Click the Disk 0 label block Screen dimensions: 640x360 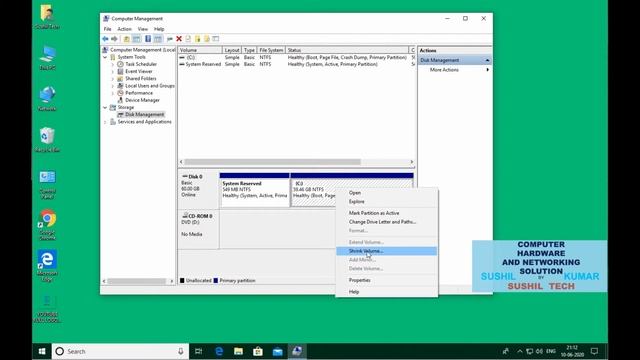[x=198, y=190]
